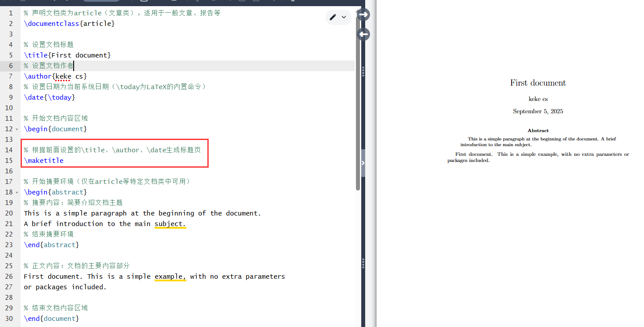Click the upper dotted grip on the pane divider

pyautogui.click(x=363, y=71)
